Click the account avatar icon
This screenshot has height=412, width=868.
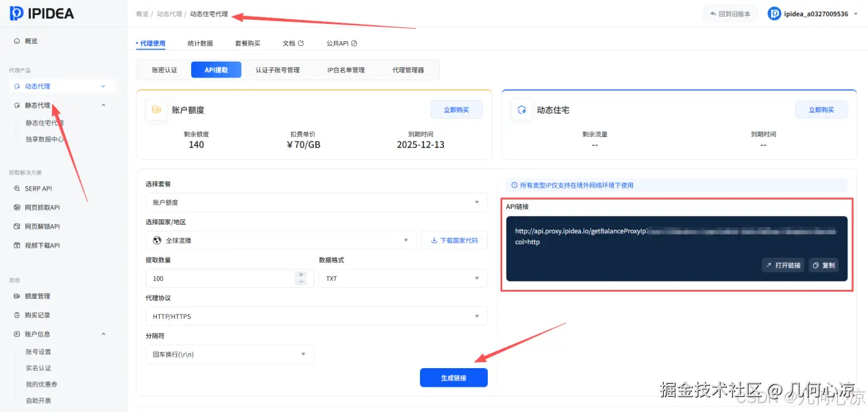tap(774, 14)
